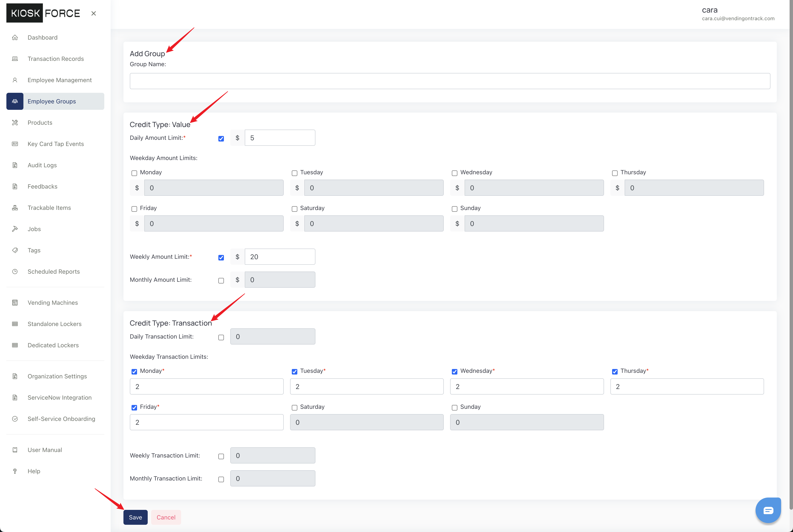Click the Transaction Records sidebar icon

tap(15, 59)
